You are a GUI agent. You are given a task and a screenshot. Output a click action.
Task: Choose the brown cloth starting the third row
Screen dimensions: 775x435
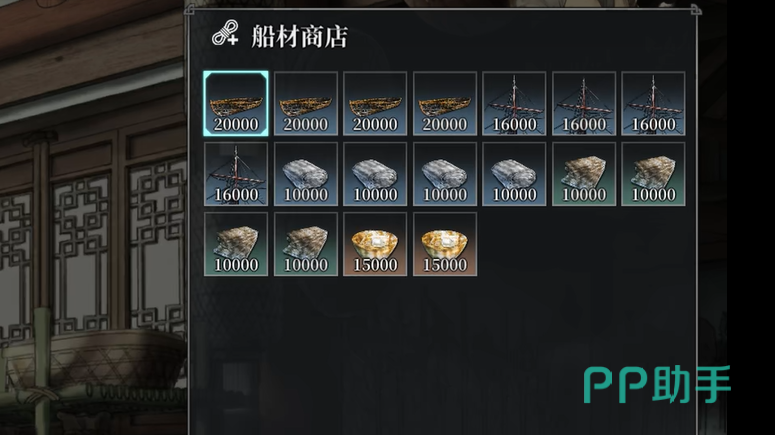click(236, 244)
